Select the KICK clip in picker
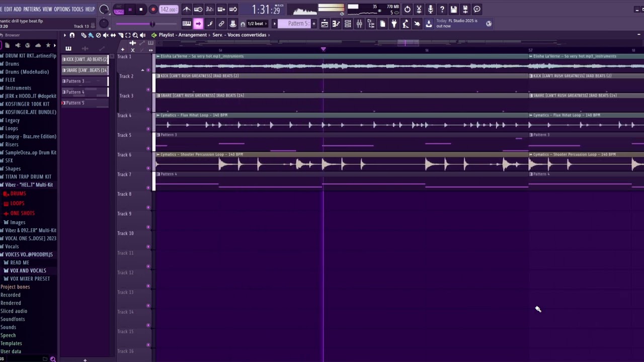This screenshot has height=362, width=644. click(x=85, y=59)
